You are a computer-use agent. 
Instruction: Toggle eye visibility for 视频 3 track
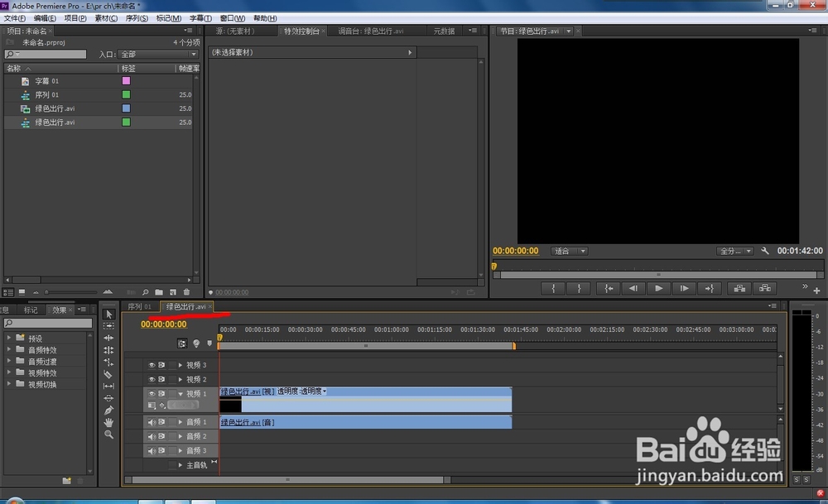tap(152, 365)
